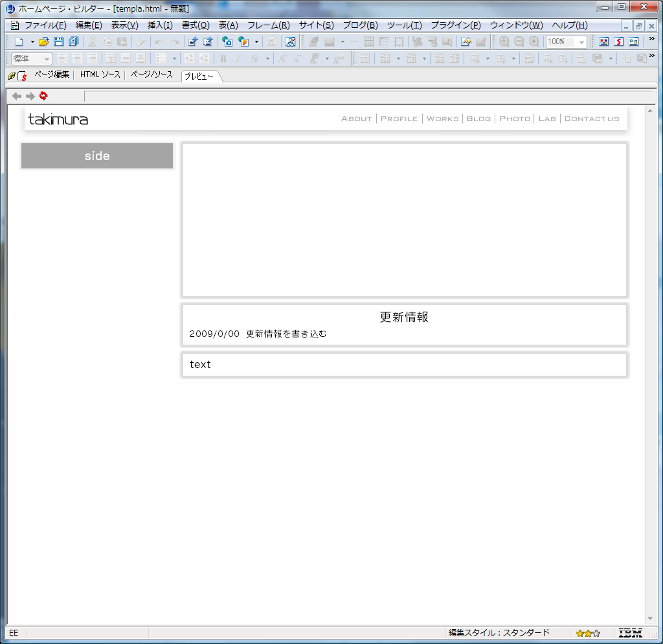Viewport: 663px width, 644px height.
Task: Save the page with the floppy disk icon
Action: tap(59, 41)
